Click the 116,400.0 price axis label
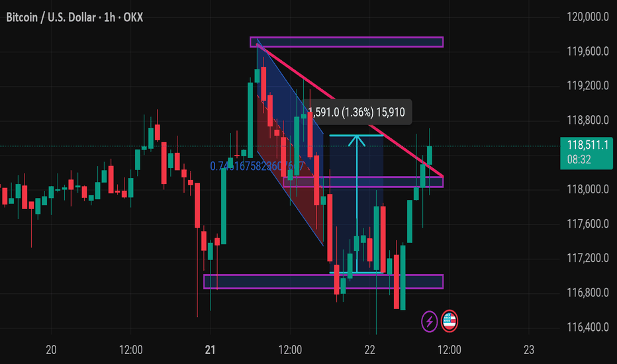Image resolution: width=617 pixels, height=364 pixels. tap(587, 327)
